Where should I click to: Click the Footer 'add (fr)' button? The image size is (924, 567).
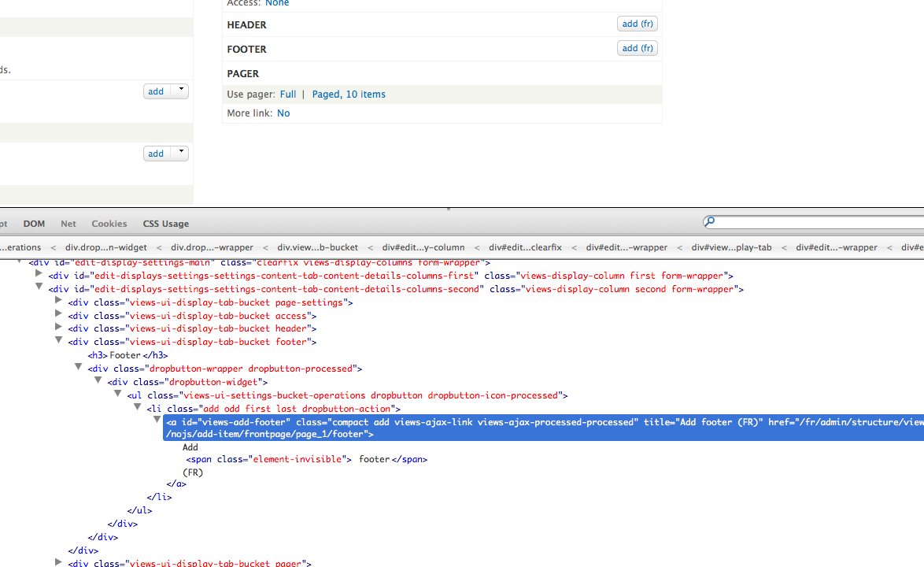click(x=637, y=48)
